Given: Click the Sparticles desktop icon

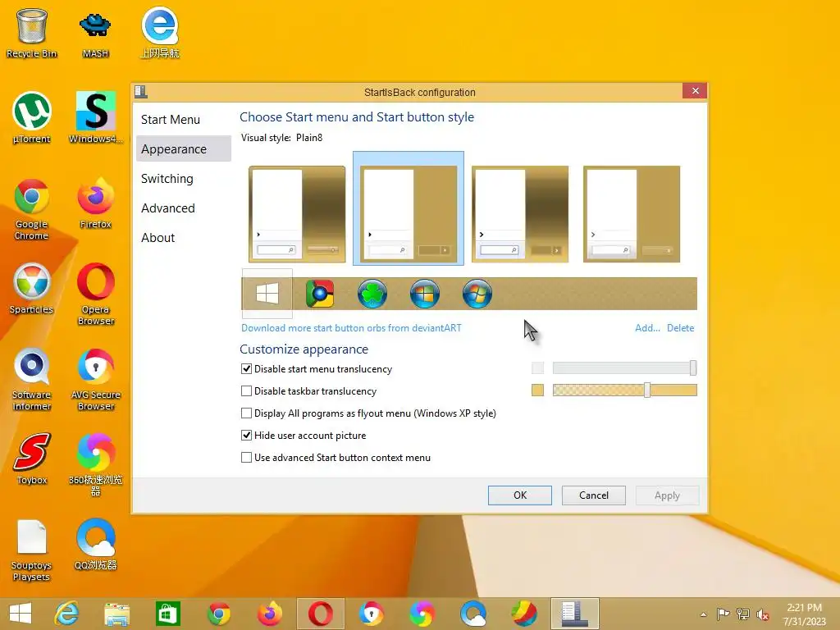Looking at the screenshot, I should [x=32, y=288].
